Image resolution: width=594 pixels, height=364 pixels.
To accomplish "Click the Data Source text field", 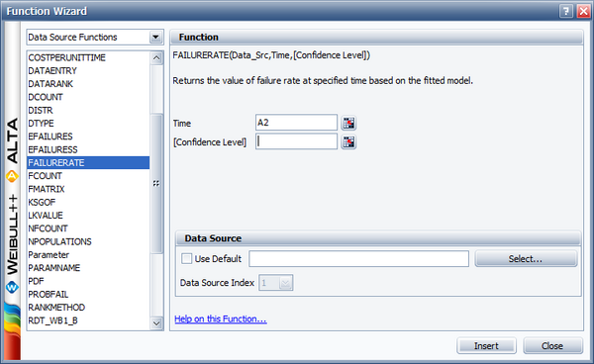I will (x=358, y=259).
